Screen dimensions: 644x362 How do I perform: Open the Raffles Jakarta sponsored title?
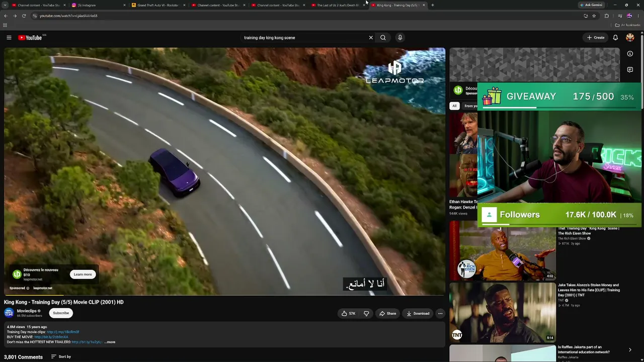tap(584, 349)
